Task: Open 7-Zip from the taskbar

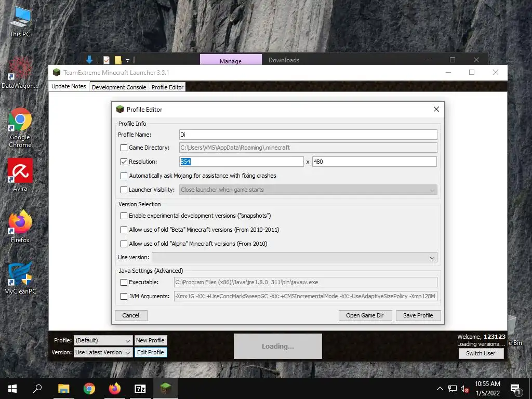Action: point(140,389)
